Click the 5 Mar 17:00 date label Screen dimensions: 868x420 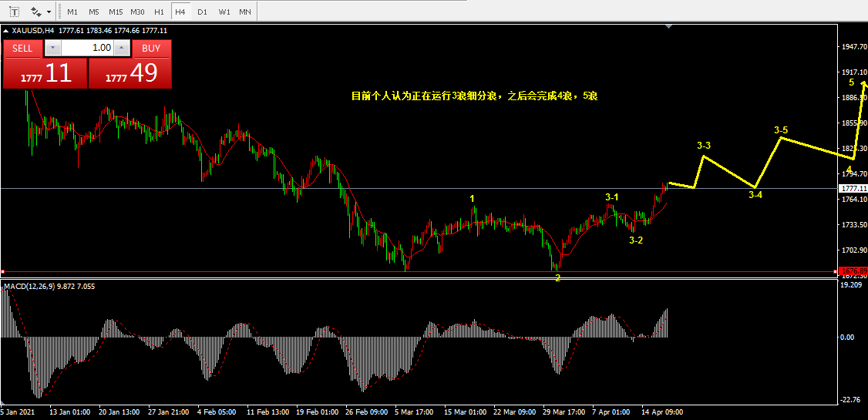pos(415,412)
